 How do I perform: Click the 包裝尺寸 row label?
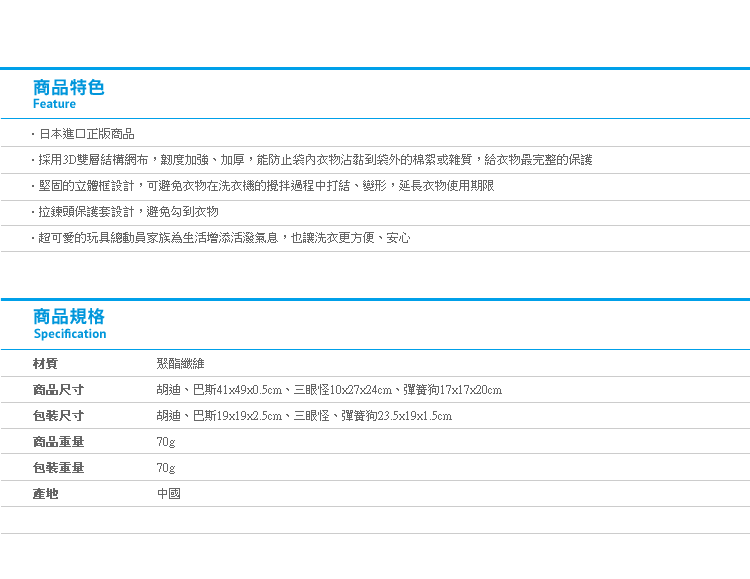[58, 416]
